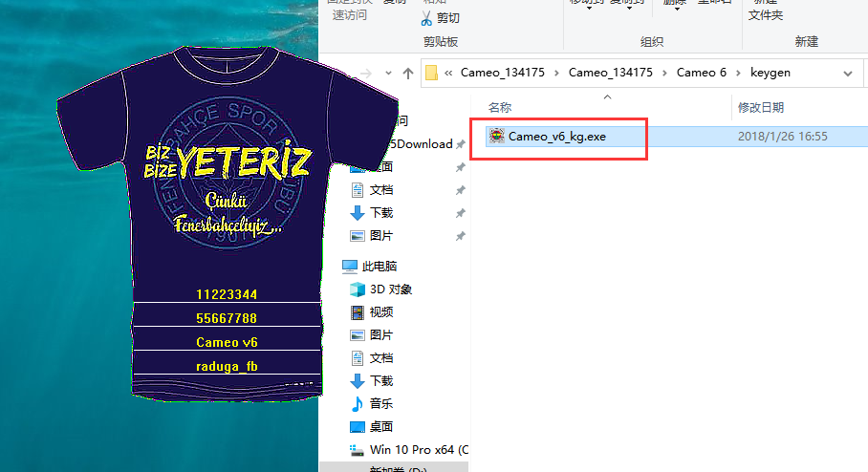Image resolution: width=868 pixels, height=472 pixels.
Task: Open pinned 图片 in quick access
Action: [380, 236]
